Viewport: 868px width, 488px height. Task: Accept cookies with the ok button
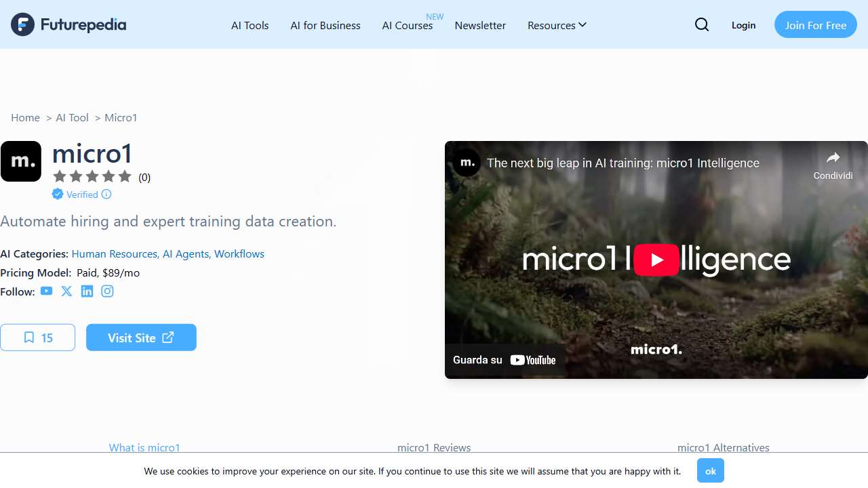710,470
